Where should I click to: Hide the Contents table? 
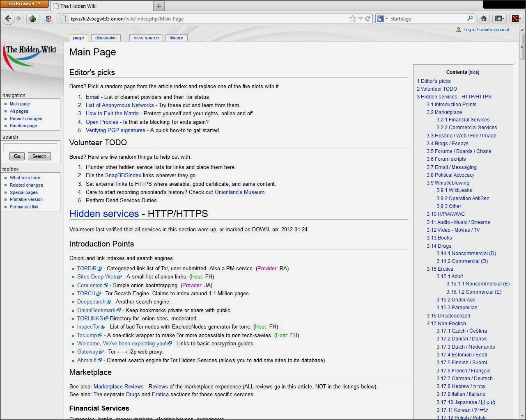474,72
